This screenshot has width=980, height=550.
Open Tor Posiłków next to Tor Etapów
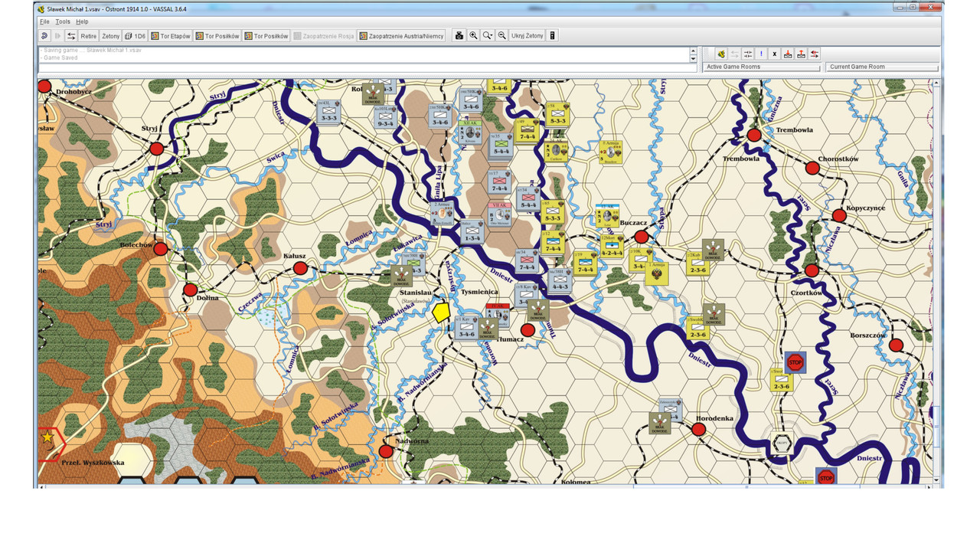217,36
